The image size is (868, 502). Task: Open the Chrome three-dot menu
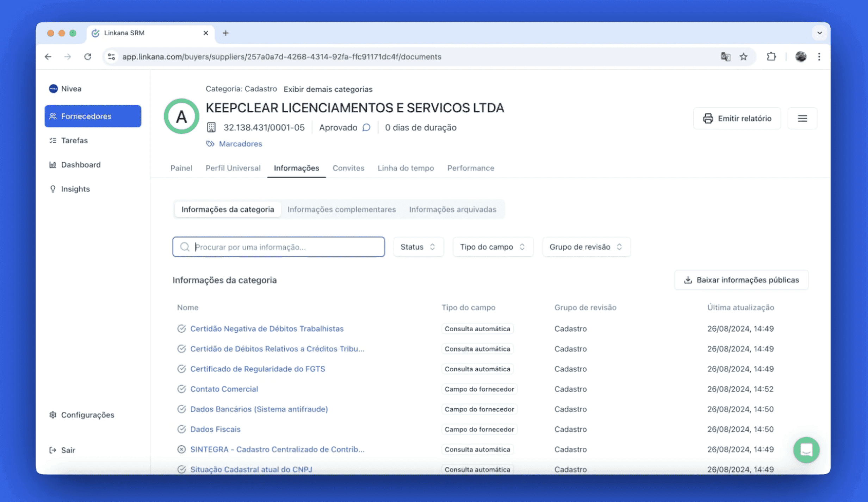(x=819, y=57)
